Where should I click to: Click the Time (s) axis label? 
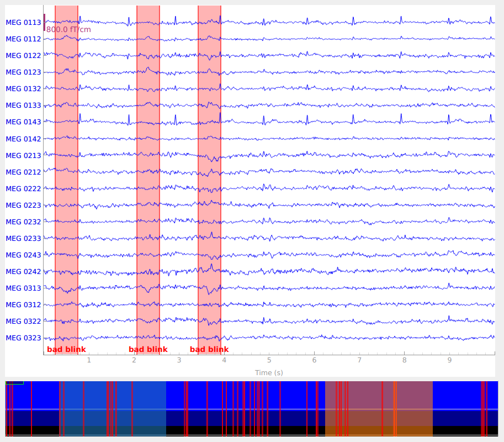pyautogui.click(x=269, y=373)
